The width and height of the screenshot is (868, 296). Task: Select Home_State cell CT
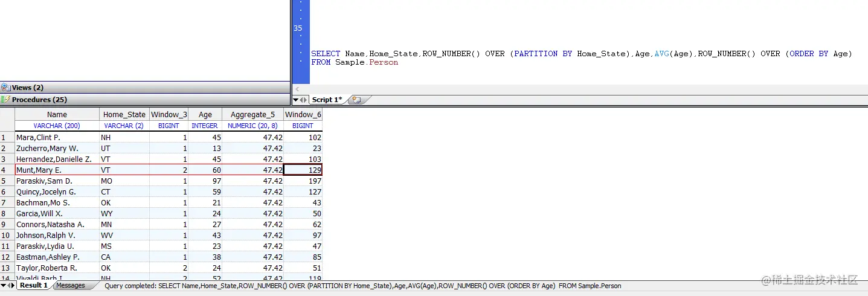click(124, 191)
